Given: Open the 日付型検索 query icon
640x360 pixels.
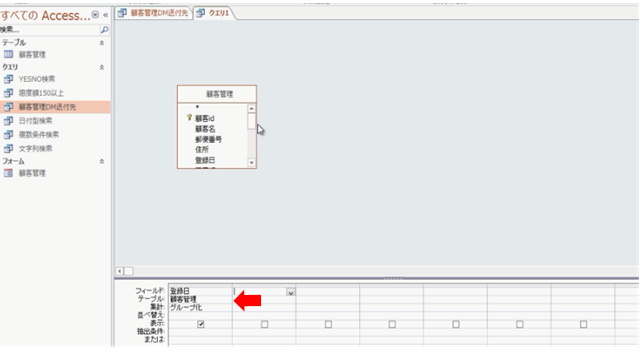Looking at the screenshot, I should pos(8,121).
